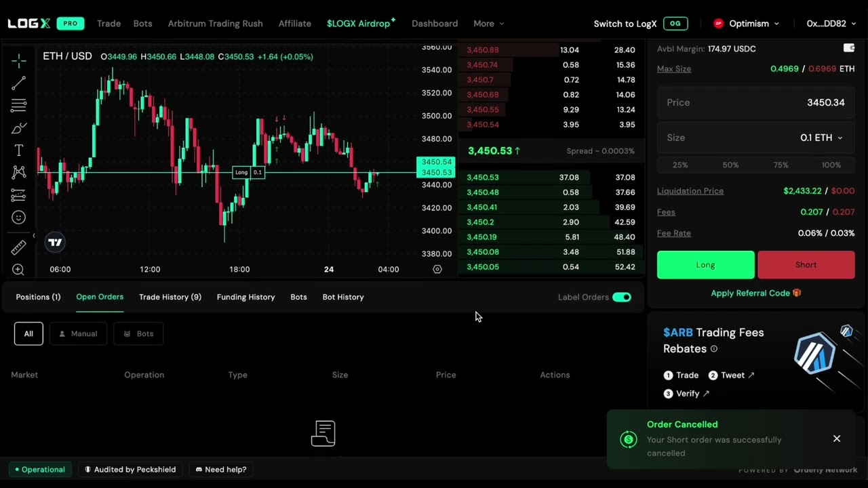
Task: Toggle the Label Orders switch
Action: tap(621, 297)
